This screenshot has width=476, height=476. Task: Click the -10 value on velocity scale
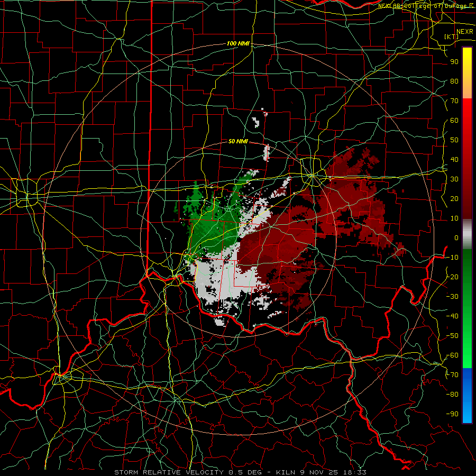[x=452, y=258]
